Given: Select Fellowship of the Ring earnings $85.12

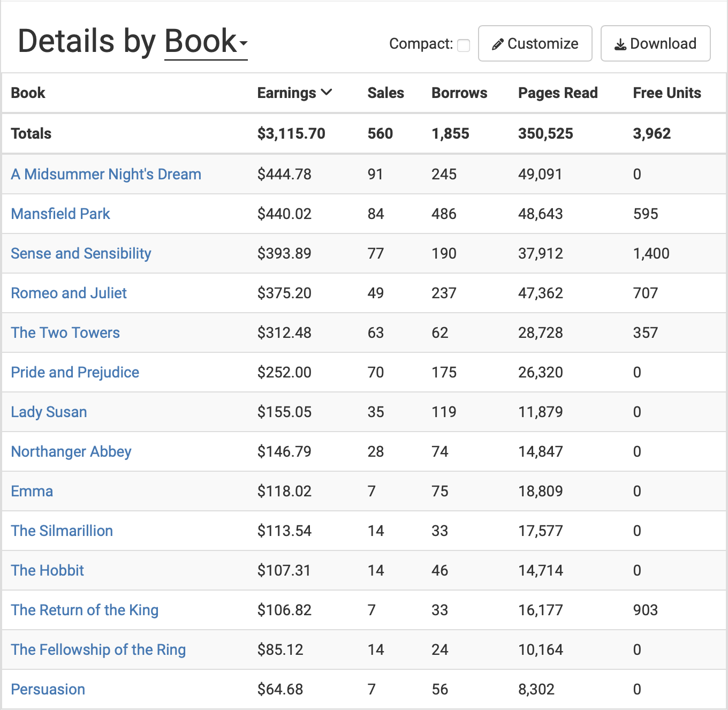Looking at the screenshot, I should click(280, 649).
